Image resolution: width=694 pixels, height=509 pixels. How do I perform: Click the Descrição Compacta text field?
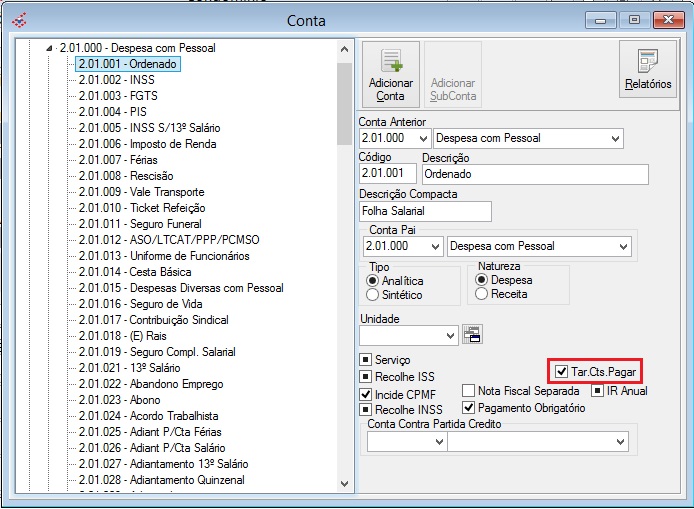[424, 211]
